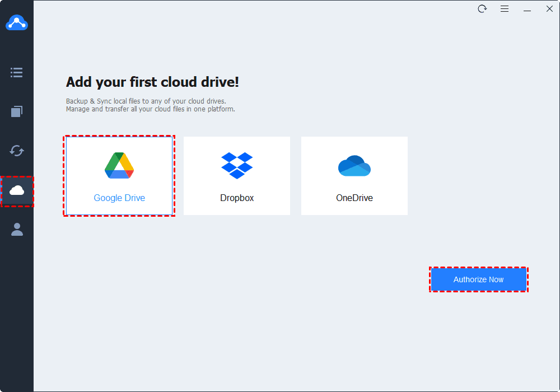560x392 pixels.
Task: Click the 'Add your first cloud drive!' heading
Action: [x=152, y=82]
